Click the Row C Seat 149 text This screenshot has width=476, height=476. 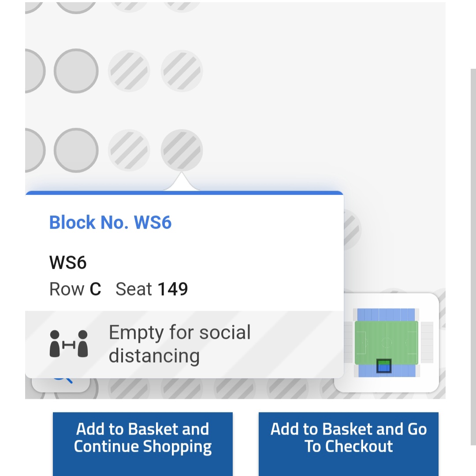tap(119, 289)
